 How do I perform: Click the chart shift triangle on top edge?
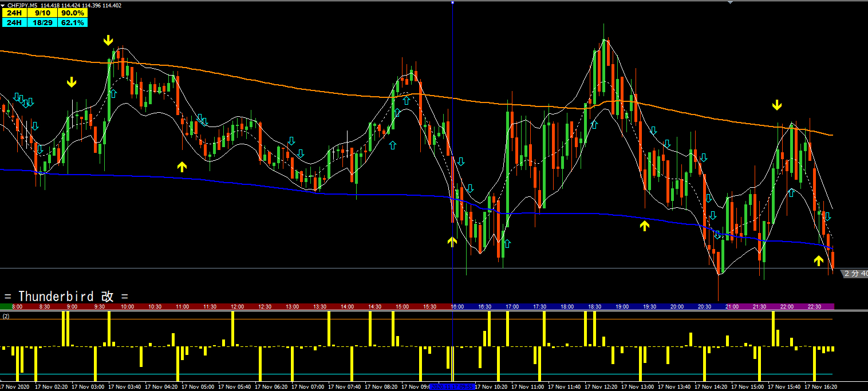tap(729, 2)
